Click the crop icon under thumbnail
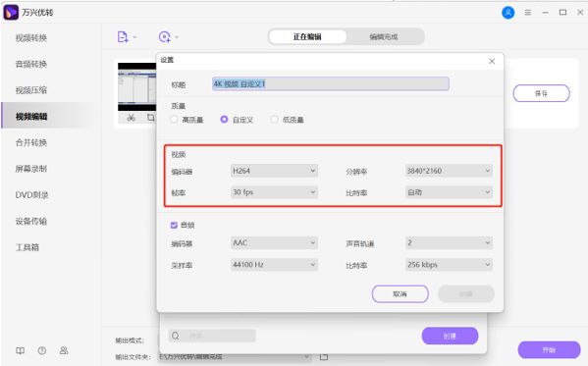Screen dimensions: 588x366 click(x=151, y=118)
